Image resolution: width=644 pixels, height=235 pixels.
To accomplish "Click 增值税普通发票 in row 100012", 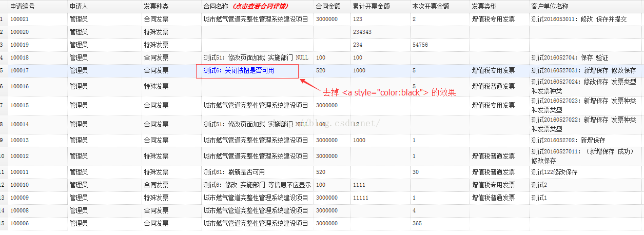I will pyautogui.click(x=493, y=156).
